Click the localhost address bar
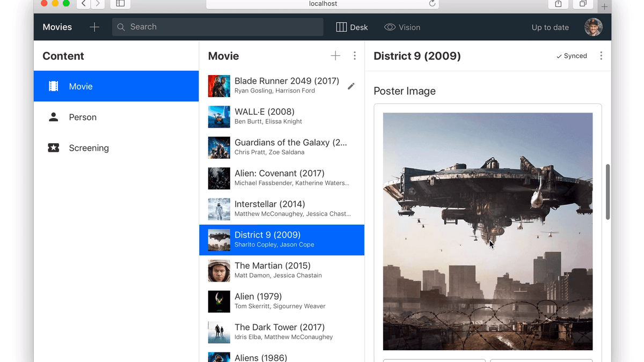Image resolution: width=644 pixels, height=362 pixels. click(323, 4)
